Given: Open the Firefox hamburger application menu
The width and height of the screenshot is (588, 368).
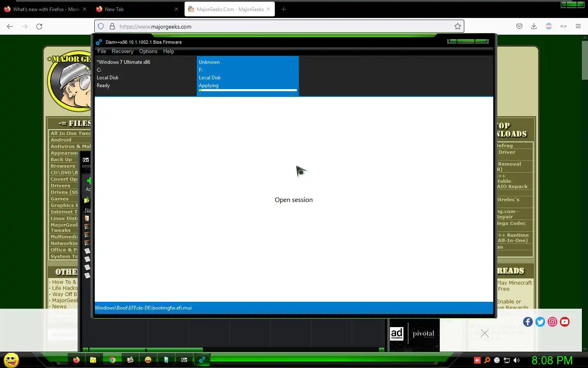Looking at the screenshot, I should 578,26.
